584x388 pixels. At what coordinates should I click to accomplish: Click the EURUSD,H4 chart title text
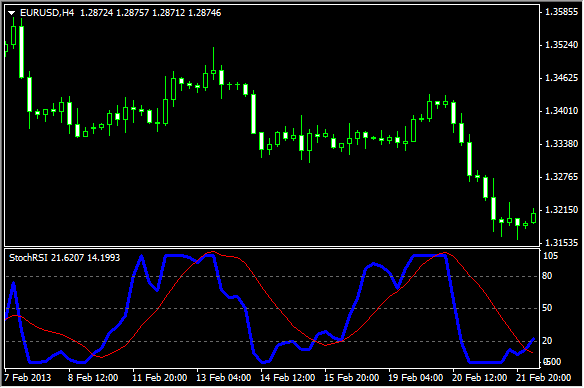[47, 13]
